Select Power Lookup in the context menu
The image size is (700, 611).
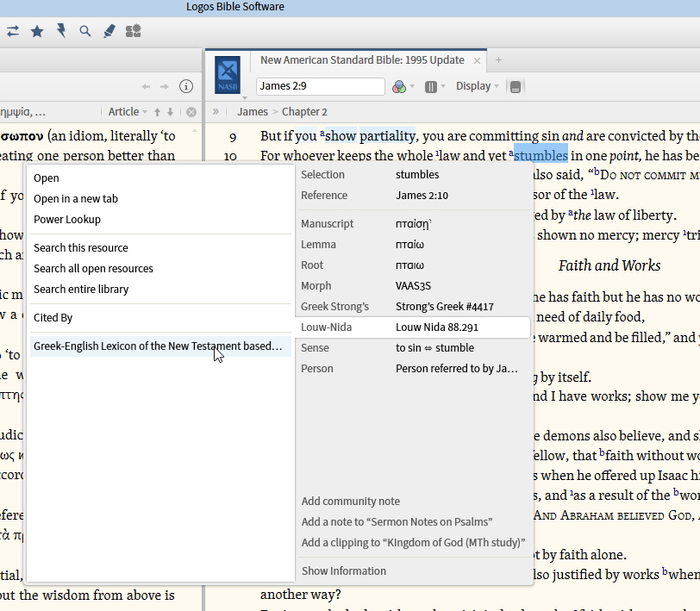point(160,220)
